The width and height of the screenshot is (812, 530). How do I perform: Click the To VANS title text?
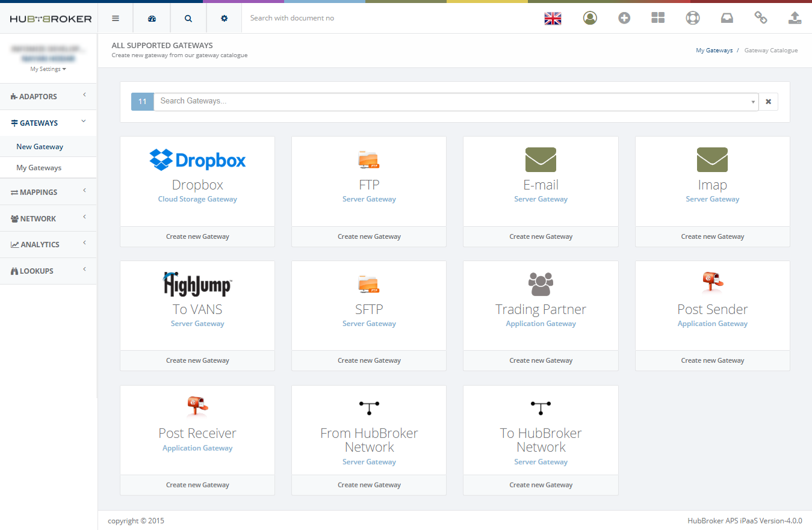197,309
